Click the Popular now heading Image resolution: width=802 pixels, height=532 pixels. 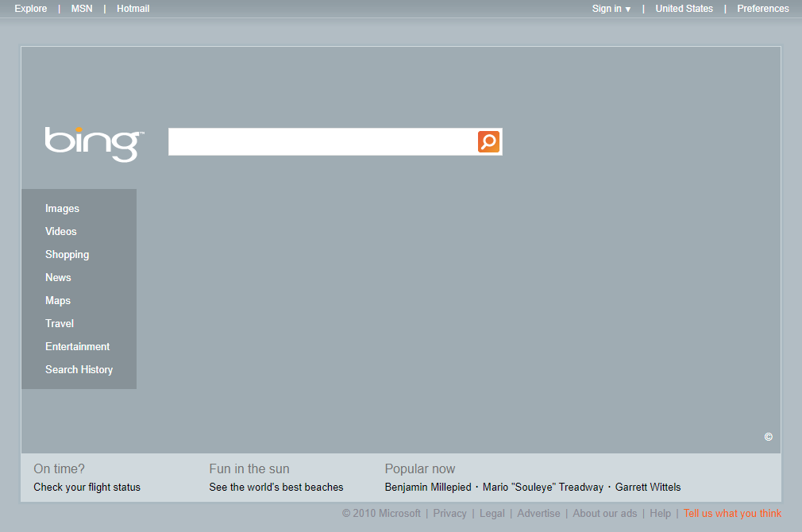tap(420, 468)
